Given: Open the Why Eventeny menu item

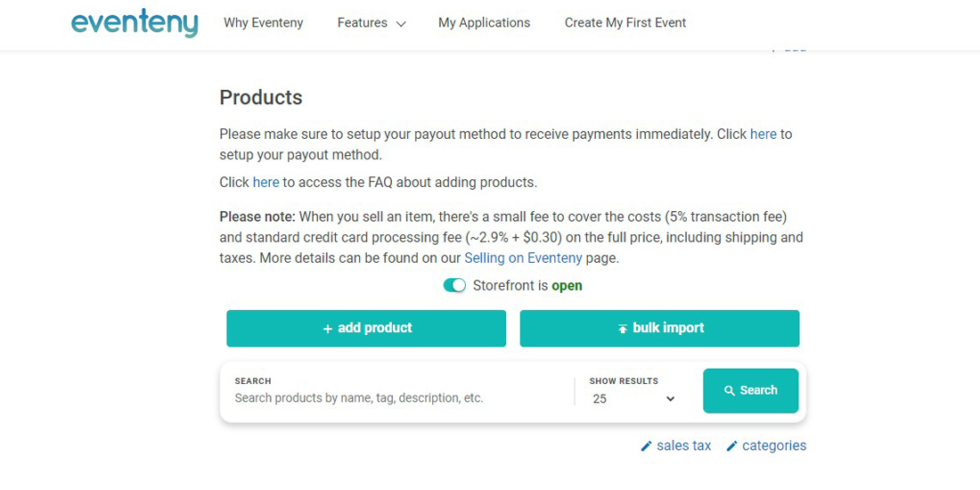Looking at the screenshot, I should coord(264,23).
